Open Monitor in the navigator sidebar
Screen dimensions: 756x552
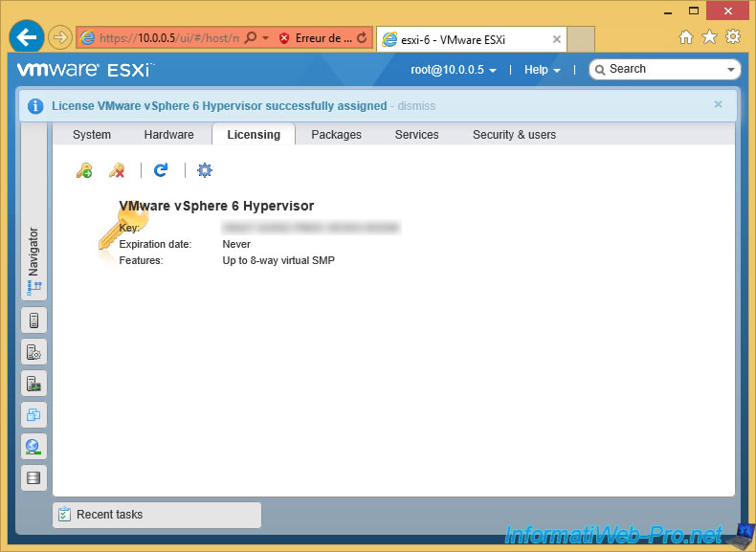[33, 384]
